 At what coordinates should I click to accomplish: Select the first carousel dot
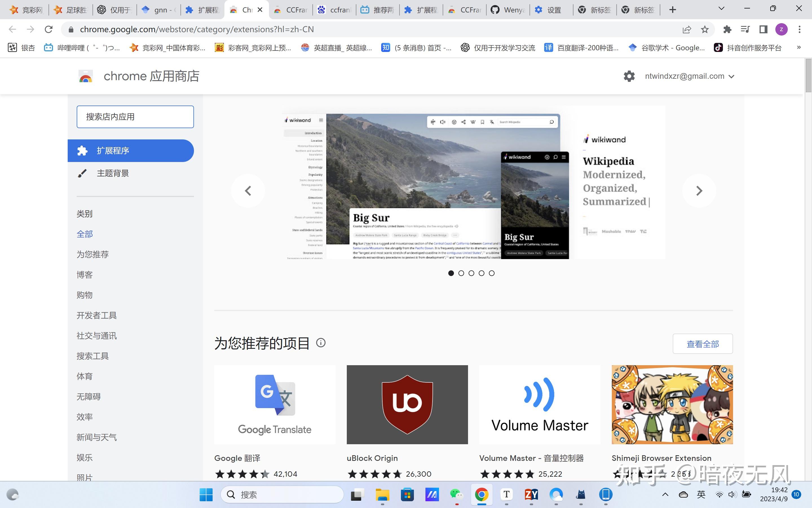pyautogui.click(x=451, y=273)
